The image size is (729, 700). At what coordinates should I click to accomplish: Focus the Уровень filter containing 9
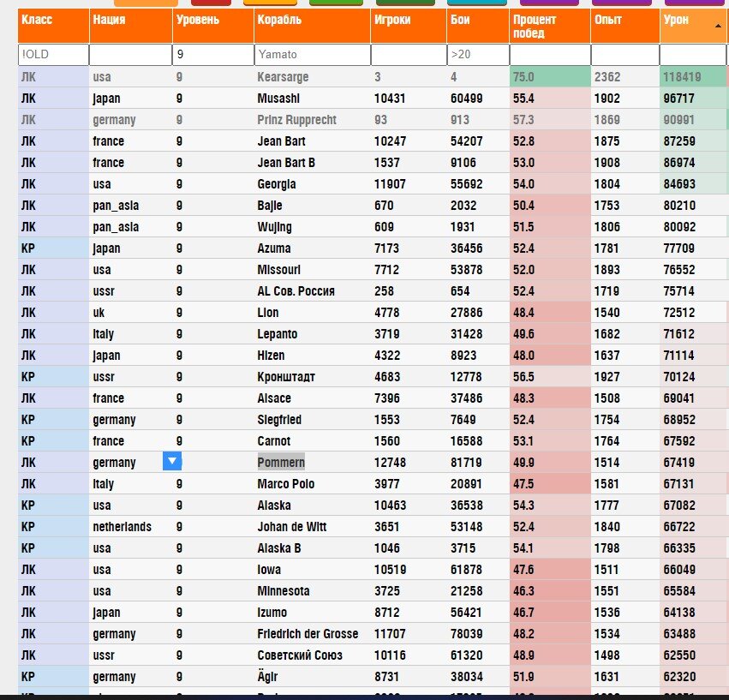(x=213, y=55)
